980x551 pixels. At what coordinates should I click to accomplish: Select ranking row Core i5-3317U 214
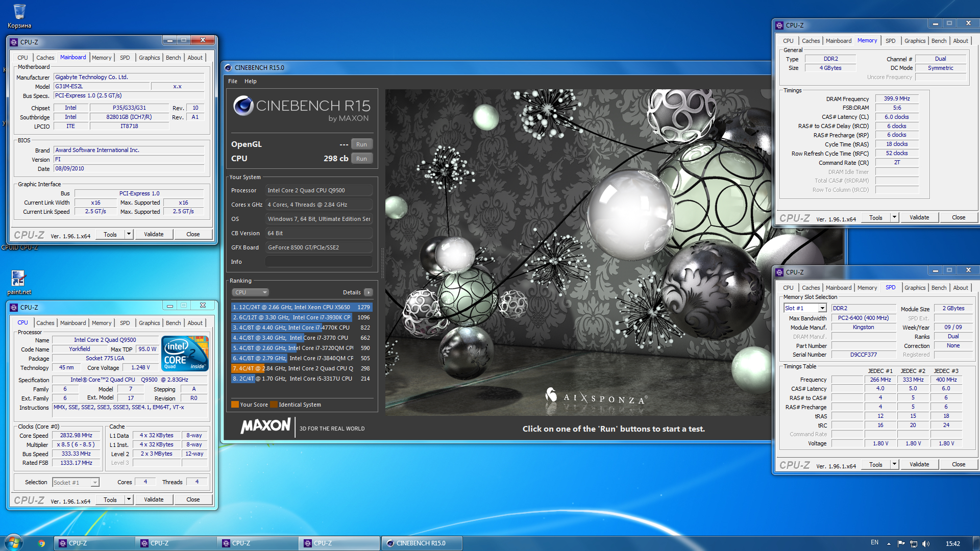coord(301,379)
